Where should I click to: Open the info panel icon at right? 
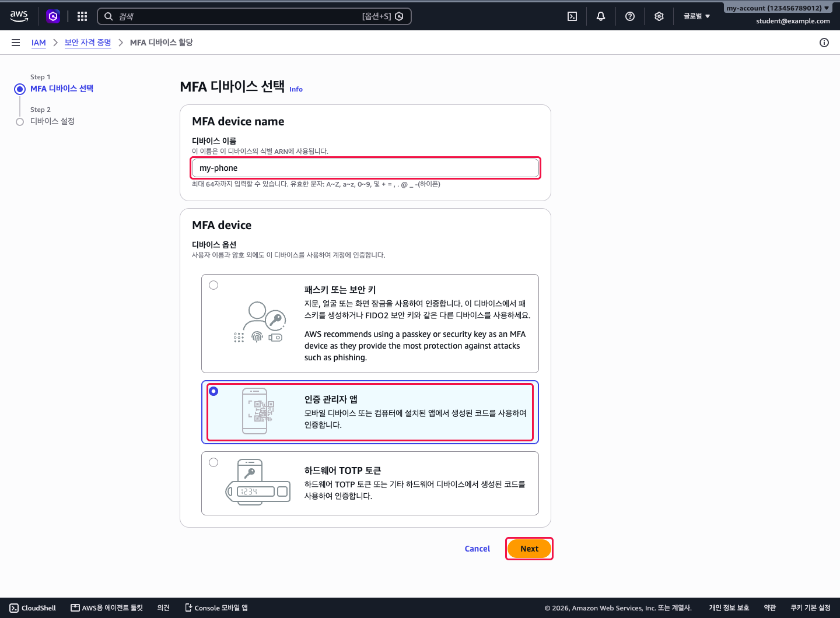pyautogui.click(x=824, y=43)
